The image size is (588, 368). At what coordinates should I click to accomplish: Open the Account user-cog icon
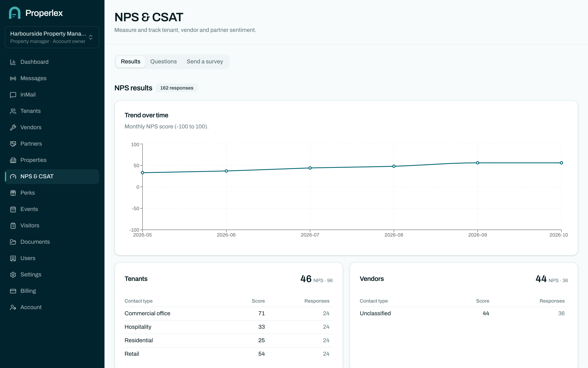click(x=13, y=307)
